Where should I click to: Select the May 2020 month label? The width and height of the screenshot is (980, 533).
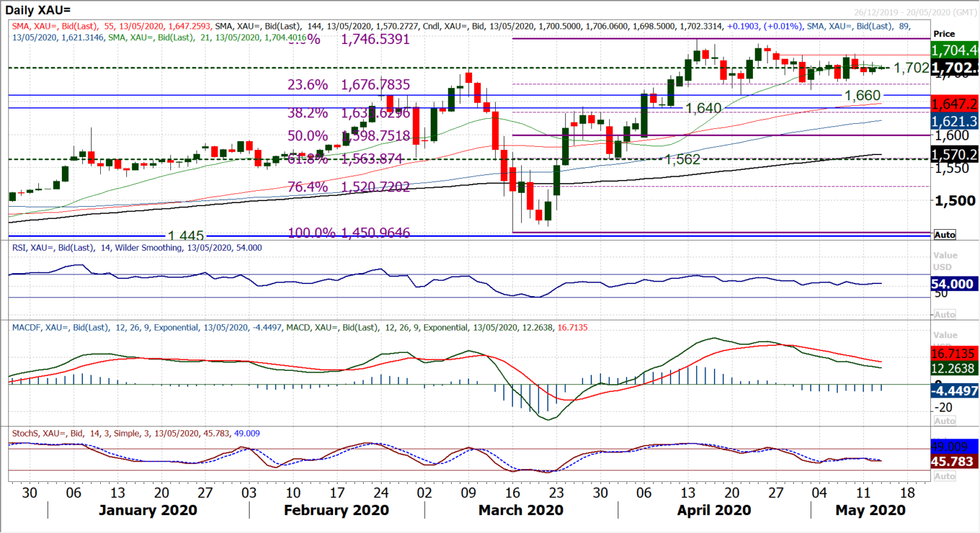870,511
